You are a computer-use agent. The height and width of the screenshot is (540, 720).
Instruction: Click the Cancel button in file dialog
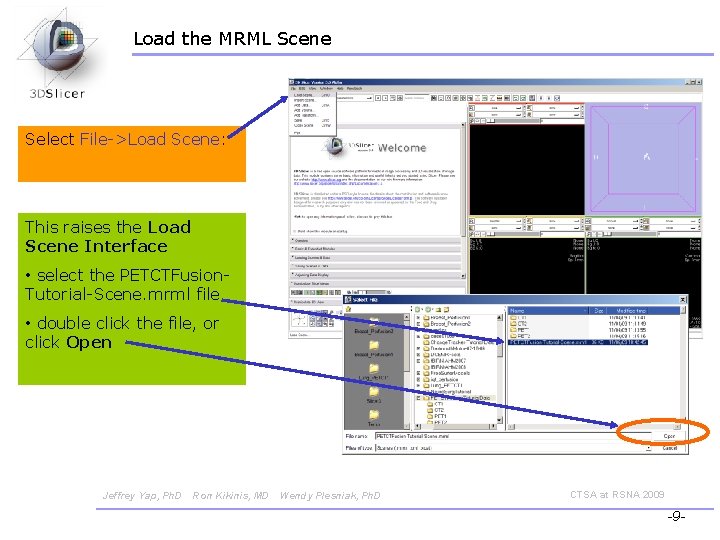[x=669, y=448]
